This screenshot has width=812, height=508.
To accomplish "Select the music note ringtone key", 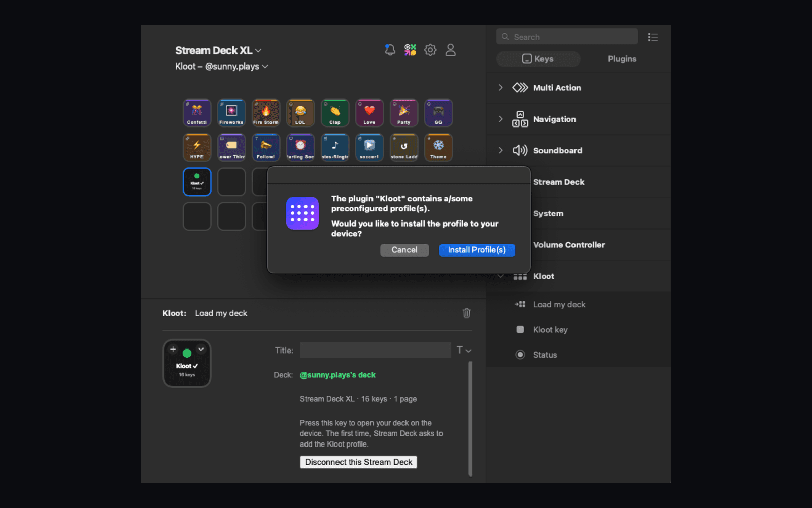I will [x=335, y=147].
